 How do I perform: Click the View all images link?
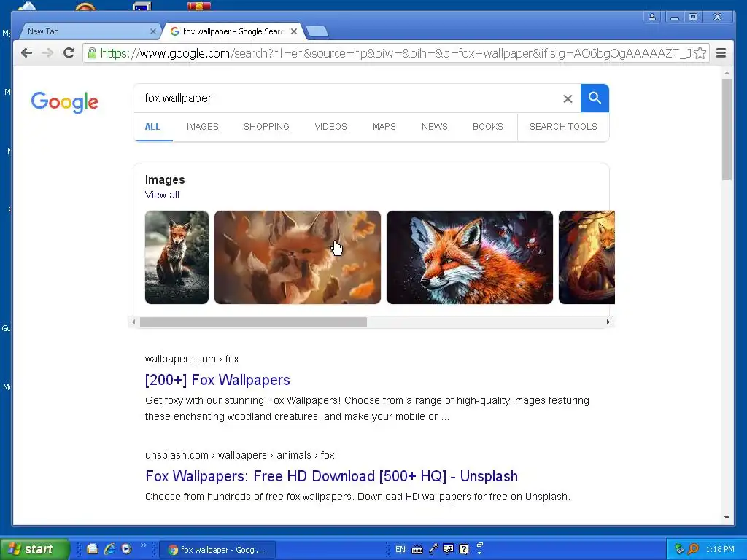162,195
